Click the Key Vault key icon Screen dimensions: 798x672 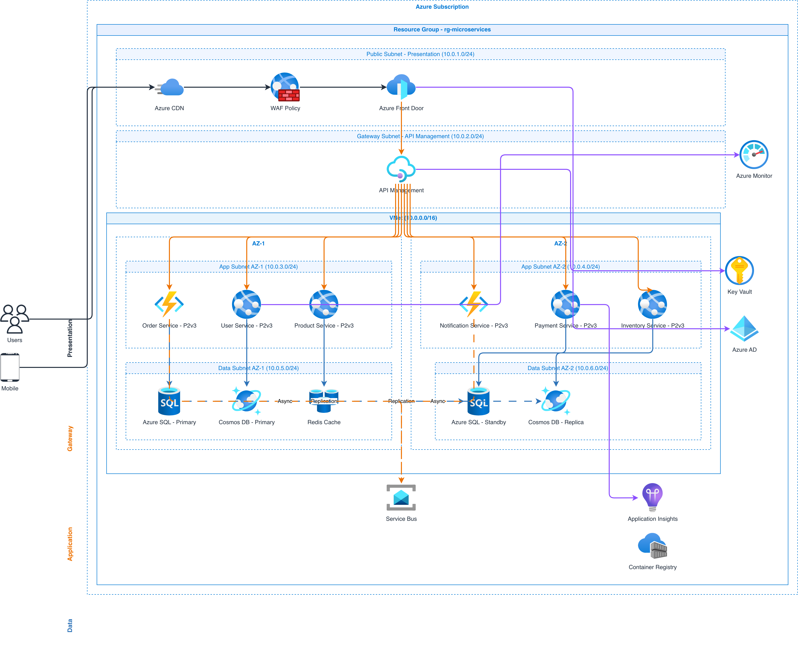tap(739, 271)
